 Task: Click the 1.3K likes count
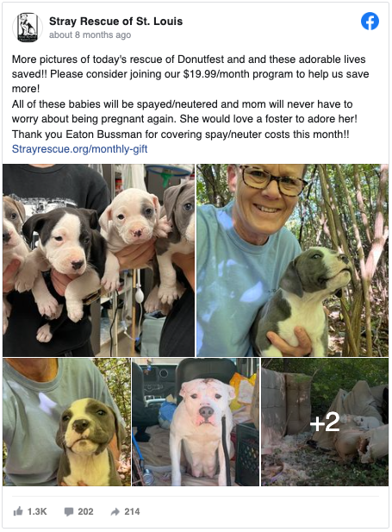[x=37, y=511]
